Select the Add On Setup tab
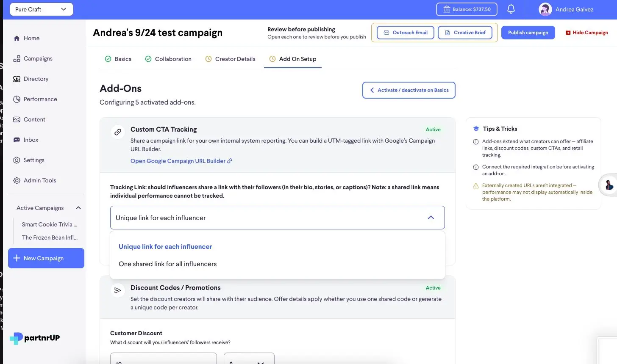Image resolution: width=617 pixels, height=364 pixels. (x=293, y=59)
